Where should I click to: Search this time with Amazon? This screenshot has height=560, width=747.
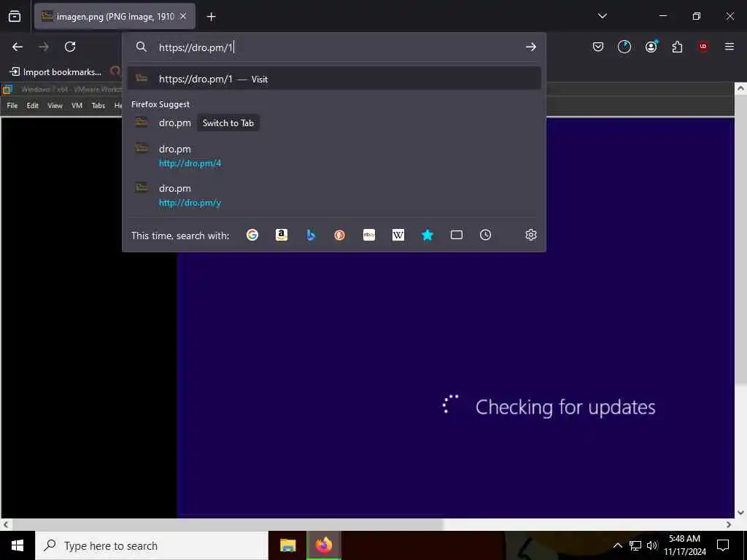282,235
